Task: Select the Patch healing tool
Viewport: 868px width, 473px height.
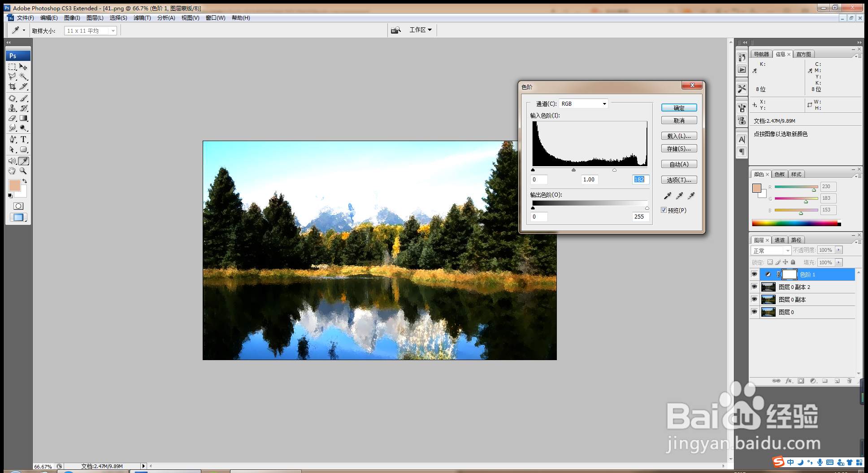Action: click(x=12, y=98)
